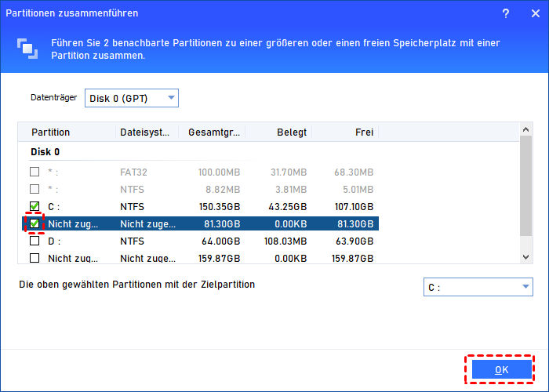Screen dimensions: 549x392
Task: Open the Zielpartition C: dropdown
Action: 478,287
